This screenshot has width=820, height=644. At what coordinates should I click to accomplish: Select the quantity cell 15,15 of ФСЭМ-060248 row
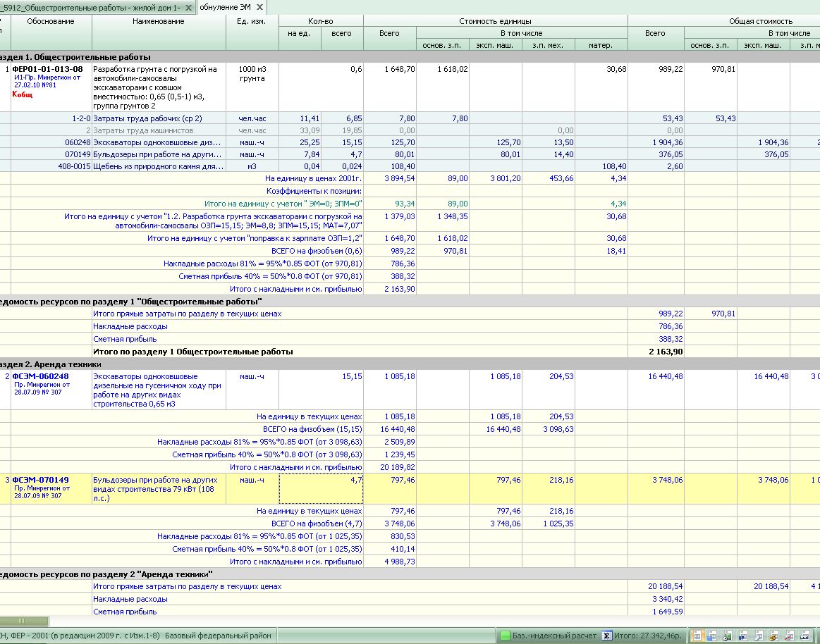(321, 390)
